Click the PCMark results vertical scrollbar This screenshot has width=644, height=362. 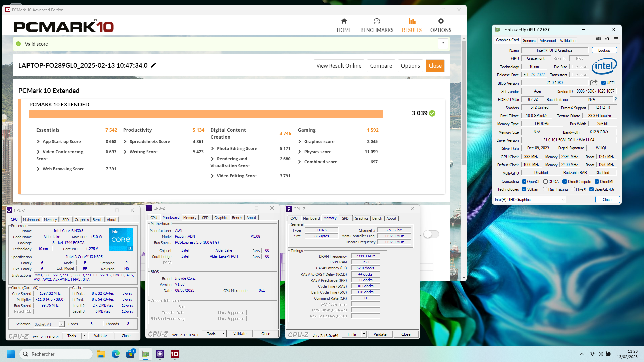464,104
